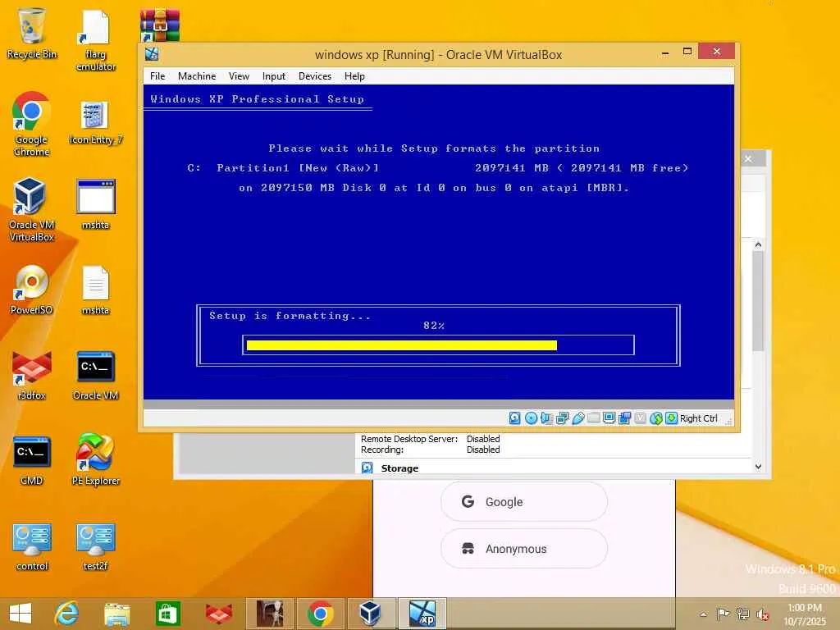This screenshot has height=630, width=840.
Task: Select the Recycle Bin desktop icon
Action: click(32, 33)
